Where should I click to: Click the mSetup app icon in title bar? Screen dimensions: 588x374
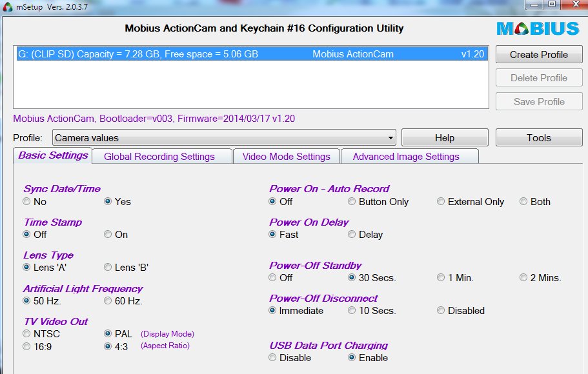(7, 6)
